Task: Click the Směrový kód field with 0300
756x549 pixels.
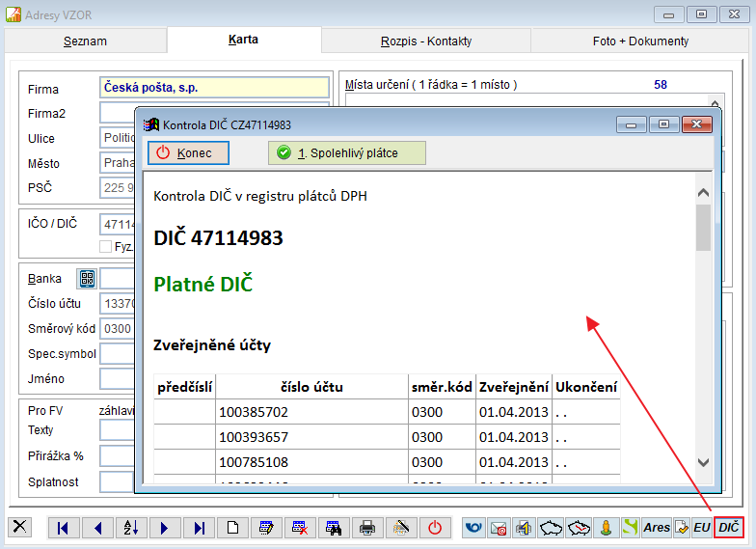Action: (x=118, y=328)
